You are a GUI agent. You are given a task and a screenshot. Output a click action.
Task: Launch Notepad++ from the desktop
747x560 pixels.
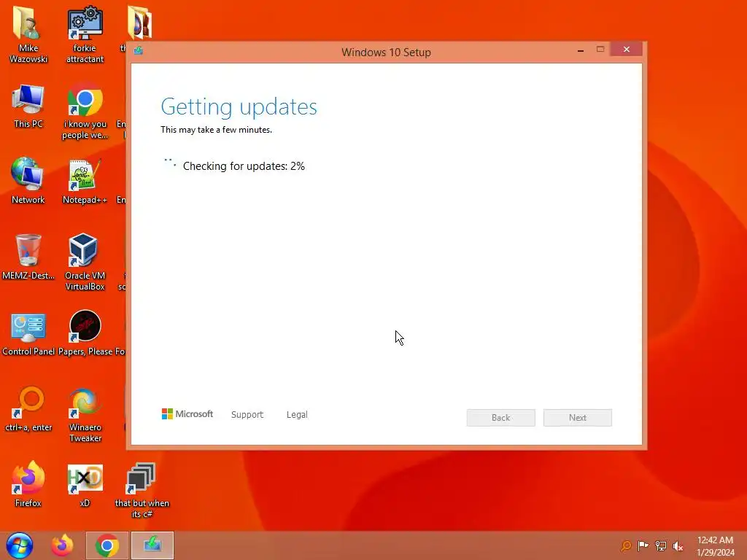point(85,181)
